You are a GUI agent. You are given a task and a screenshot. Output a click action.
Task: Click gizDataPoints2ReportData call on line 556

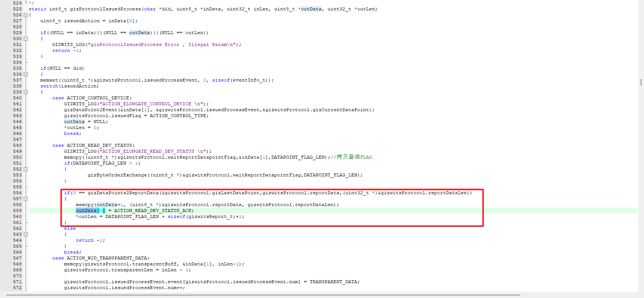coord(123,193)
